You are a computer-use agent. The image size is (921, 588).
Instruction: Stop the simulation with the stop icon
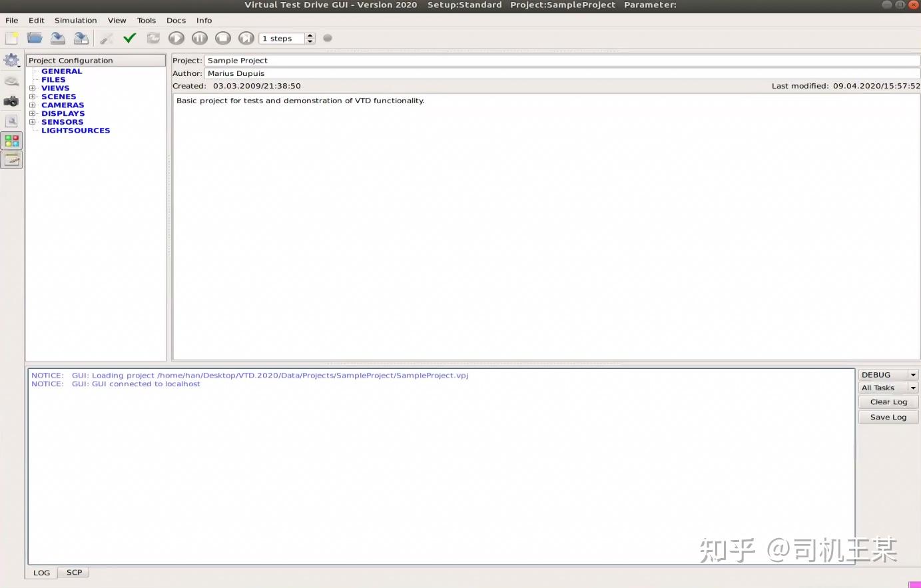222,38
